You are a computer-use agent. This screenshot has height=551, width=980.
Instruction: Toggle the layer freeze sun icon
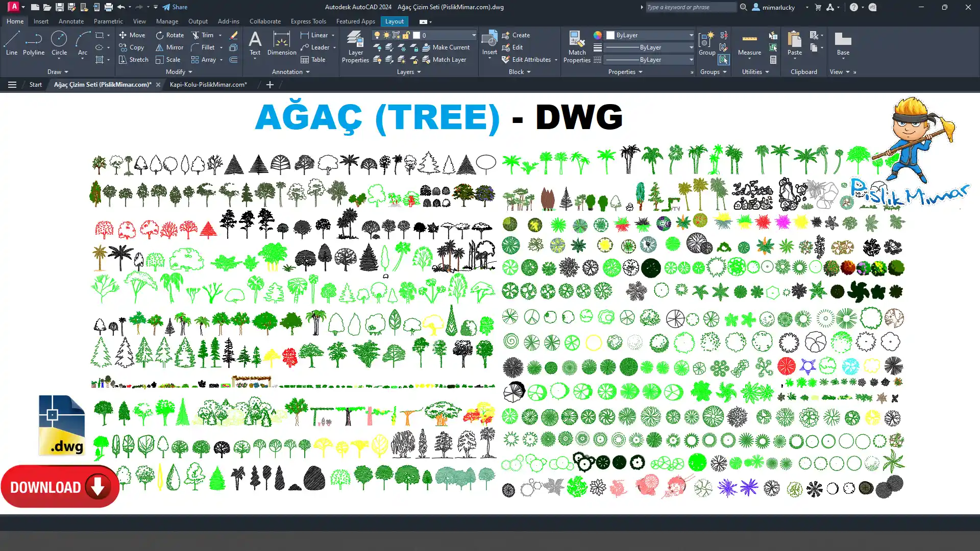pyautogui.click(x=386, y=35)
